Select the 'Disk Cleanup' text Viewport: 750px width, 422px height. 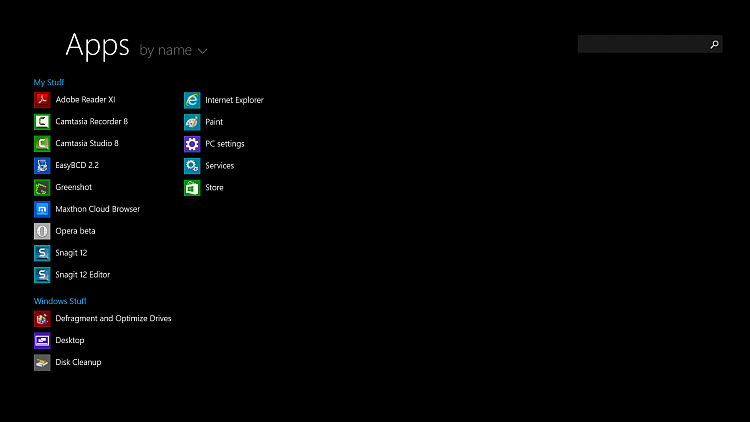(x=78, y=362)
